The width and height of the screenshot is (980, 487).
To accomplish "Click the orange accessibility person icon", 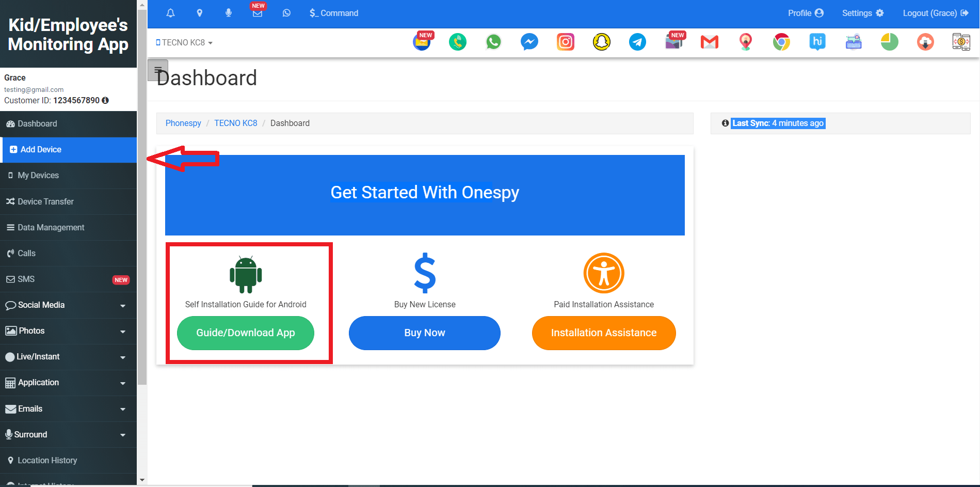I will pos(604,273).
